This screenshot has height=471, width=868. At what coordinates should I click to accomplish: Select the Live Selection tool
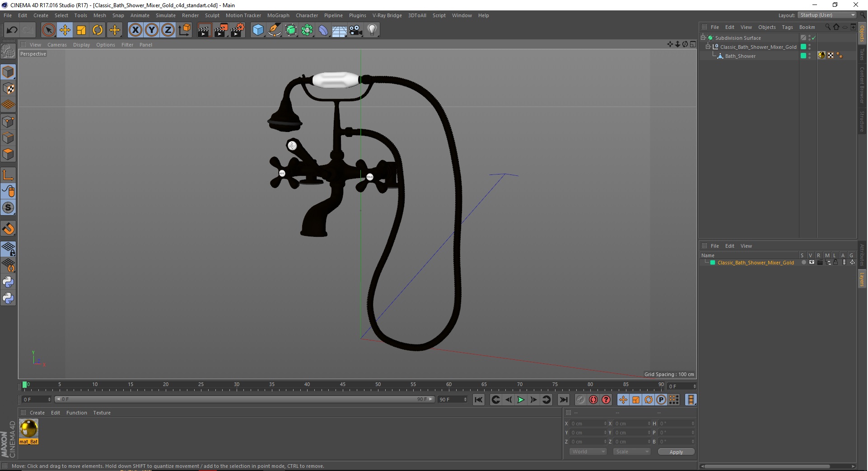(x=48, y=30)
